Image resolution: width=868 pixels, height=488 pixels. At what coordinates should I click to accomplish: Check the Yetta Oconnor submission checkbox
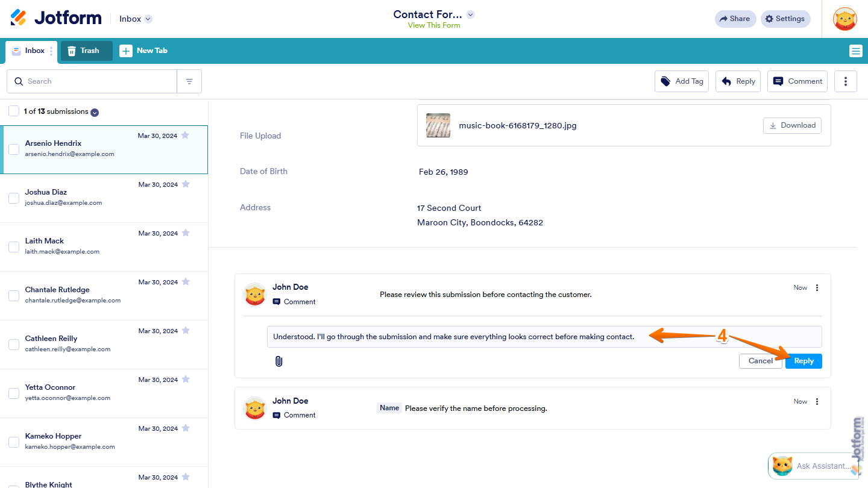pos(14,393)
